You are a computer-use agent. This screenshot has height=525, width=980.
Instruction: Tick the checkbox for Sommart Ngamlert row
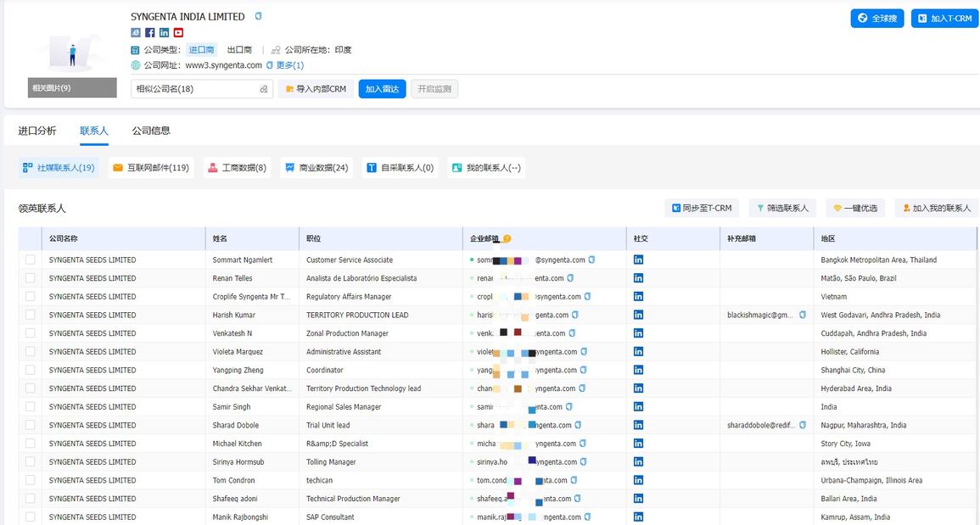(x=31, y=260)
